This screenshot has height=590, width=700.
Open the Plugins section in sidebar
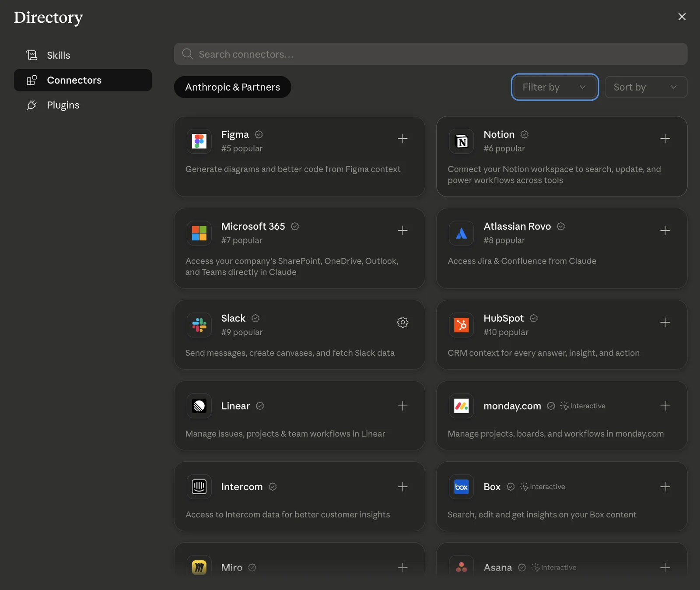point(83,105)
